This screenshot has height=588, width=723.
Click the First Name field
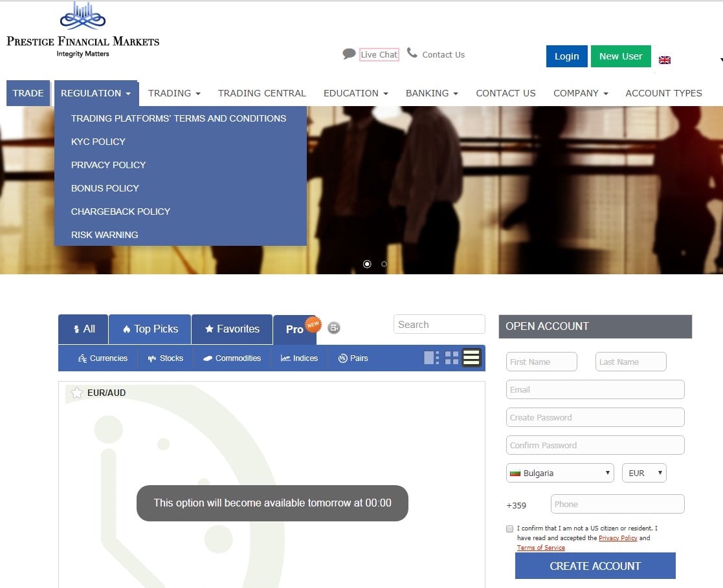pos(542,362)
